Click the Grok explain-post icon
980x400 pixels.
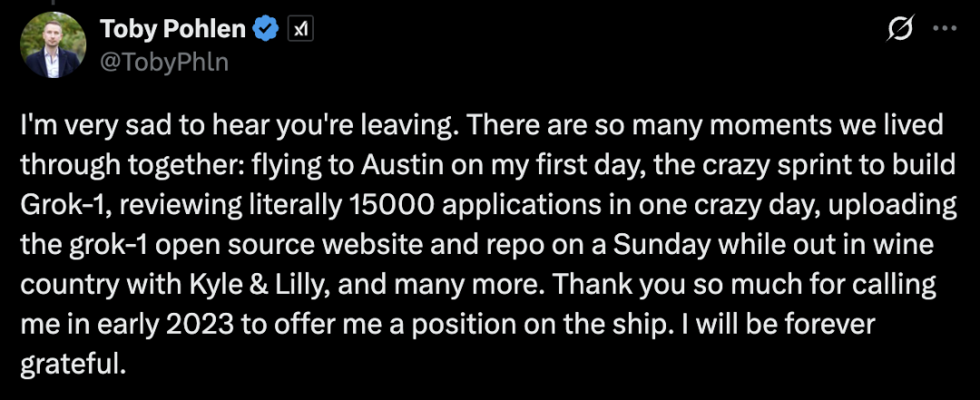pyautogui.click(x=900, y=30)
